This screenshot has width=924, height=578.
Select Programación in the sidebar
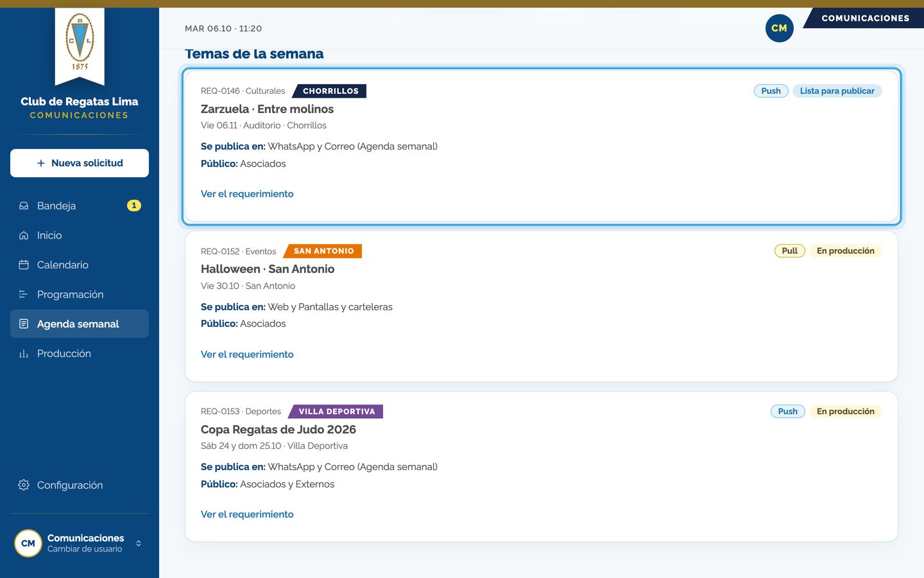pyautogui.click(x=80, y=294)
